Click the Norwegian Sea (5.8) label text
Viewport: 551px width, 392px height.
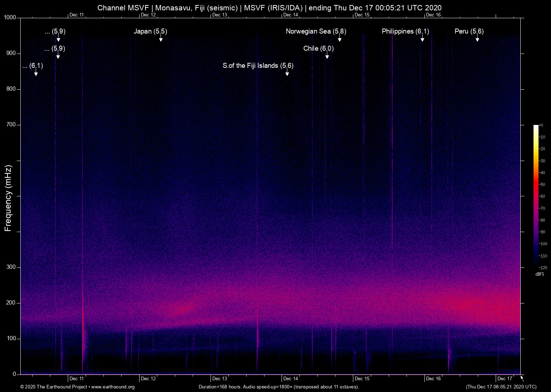tap(316, 31)
